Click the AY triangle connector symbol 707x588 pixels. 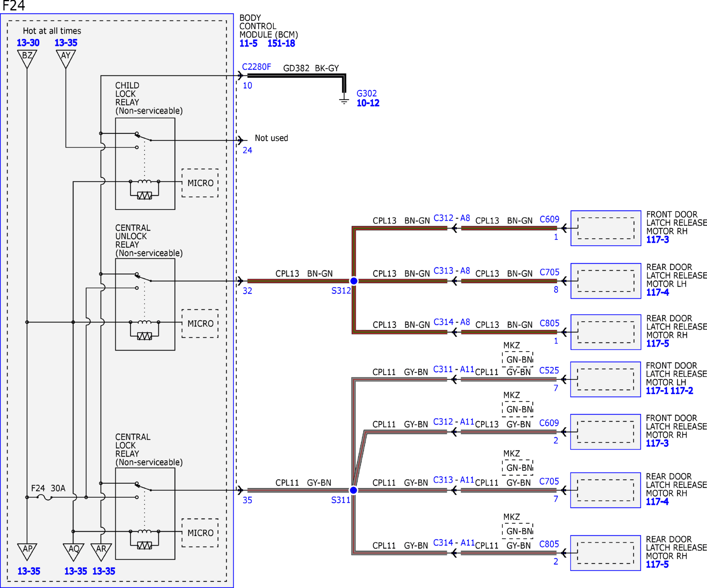66,58
